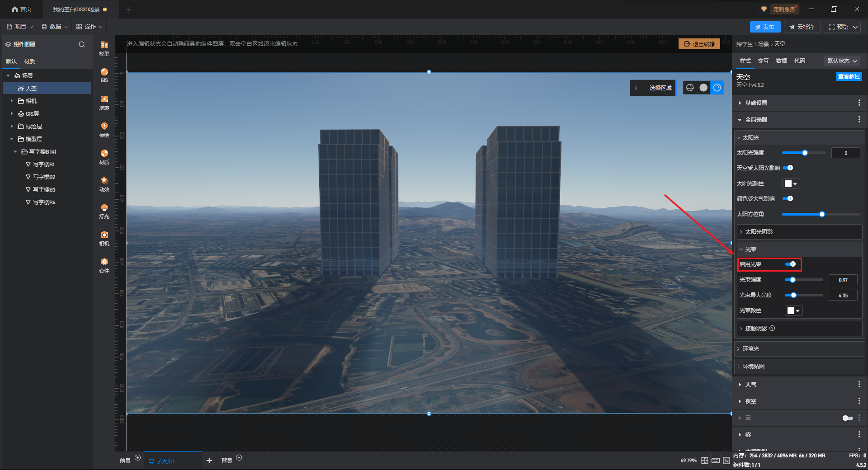Open the 光束颜色 color swatch
868x470 pixels.
[794, 310]
